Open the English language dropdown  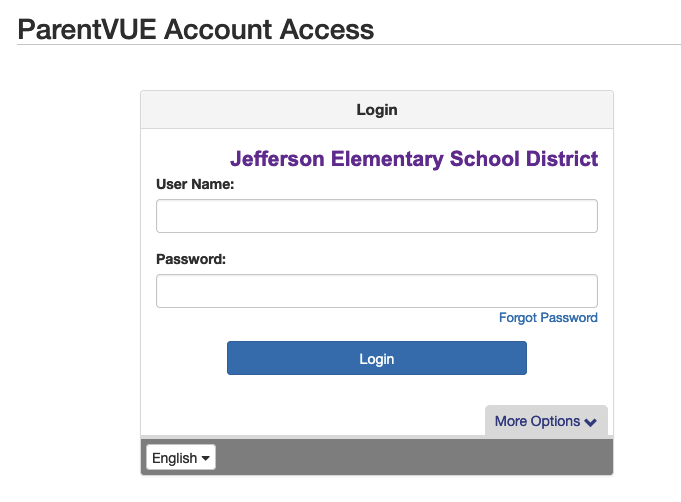[x=181, y=457]
